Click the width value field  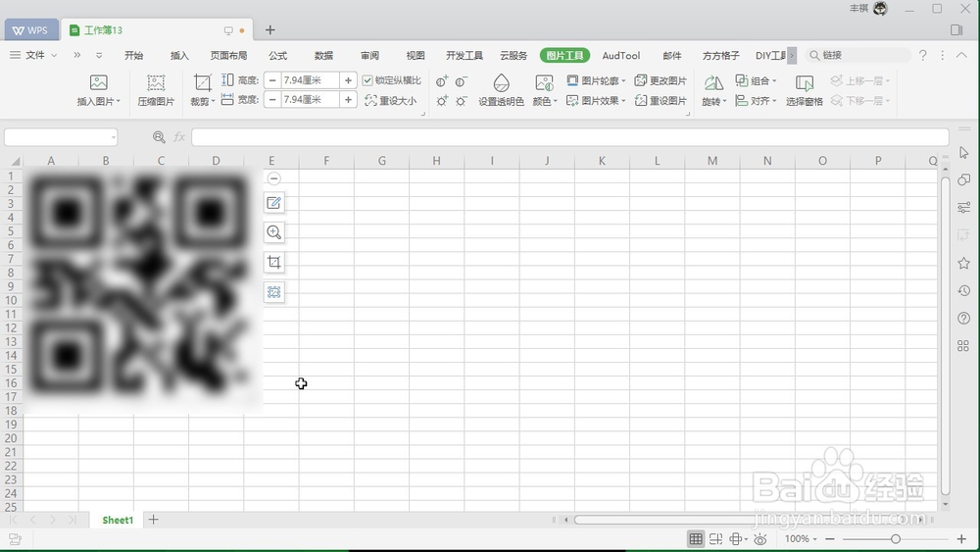click(310, 99)
